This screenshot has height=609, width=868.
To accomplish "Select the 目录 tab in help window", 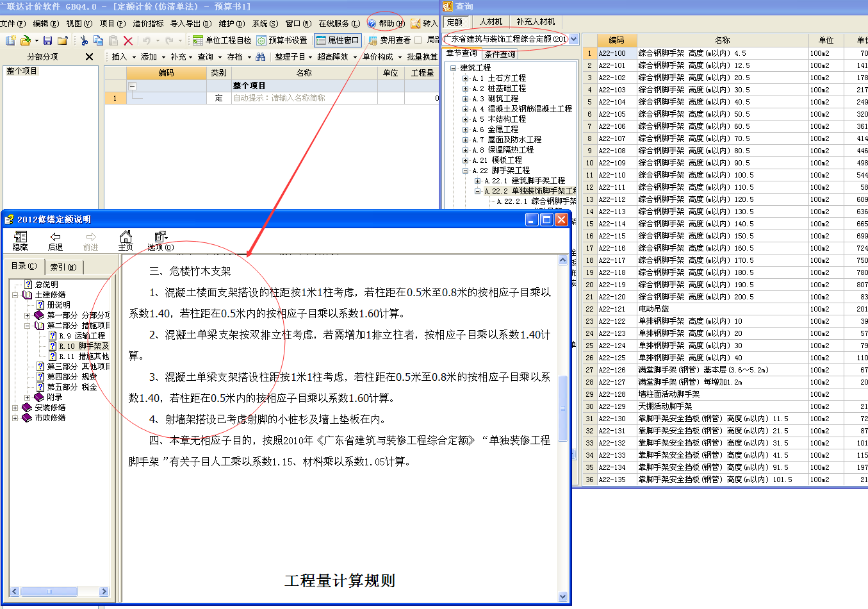I will click(x=24, y=266).
